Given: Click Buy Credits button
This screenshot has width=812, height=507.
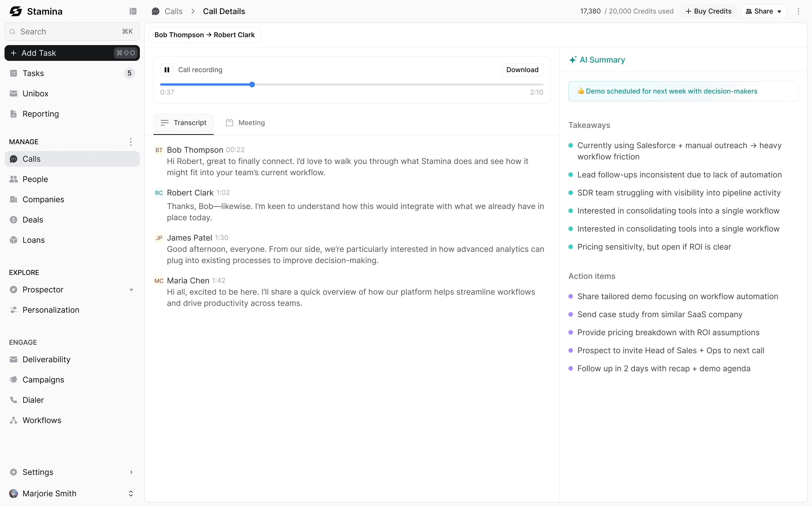Looking at the screenshot, I should tap(708, 11).
